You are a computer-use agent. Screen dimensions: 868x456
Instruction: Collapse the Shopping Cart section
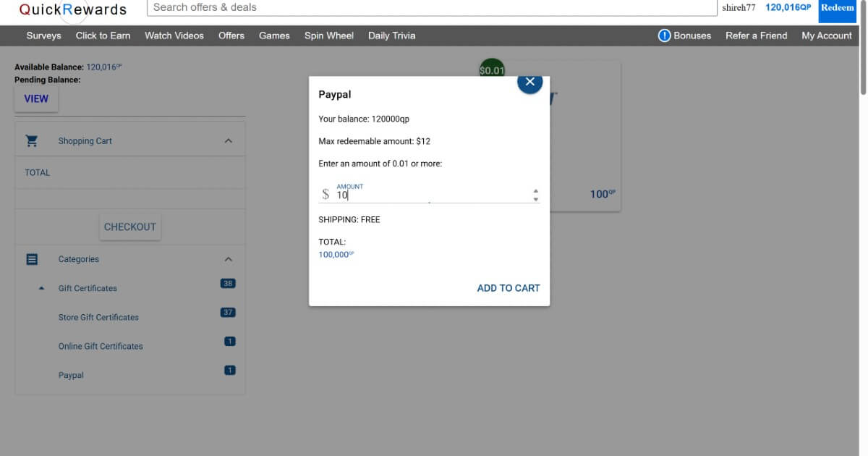pyautogui.click(x=229, y=140)
